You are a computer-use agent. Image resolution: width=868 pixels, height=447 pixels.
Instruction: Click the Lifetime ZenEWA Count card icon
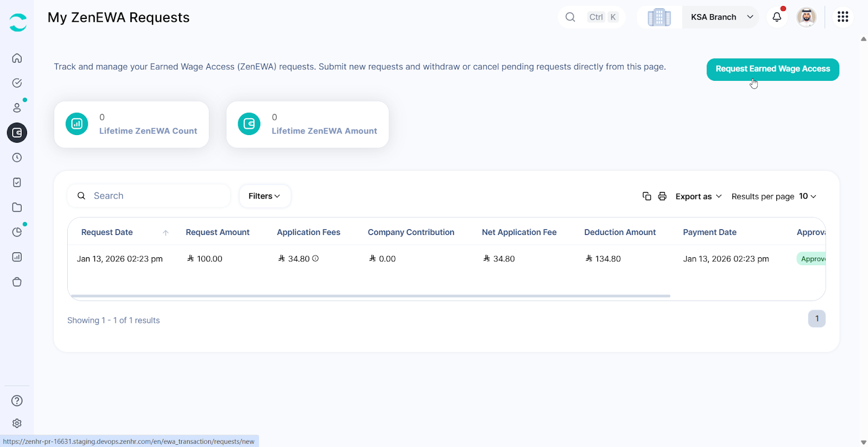pos(77,124)
